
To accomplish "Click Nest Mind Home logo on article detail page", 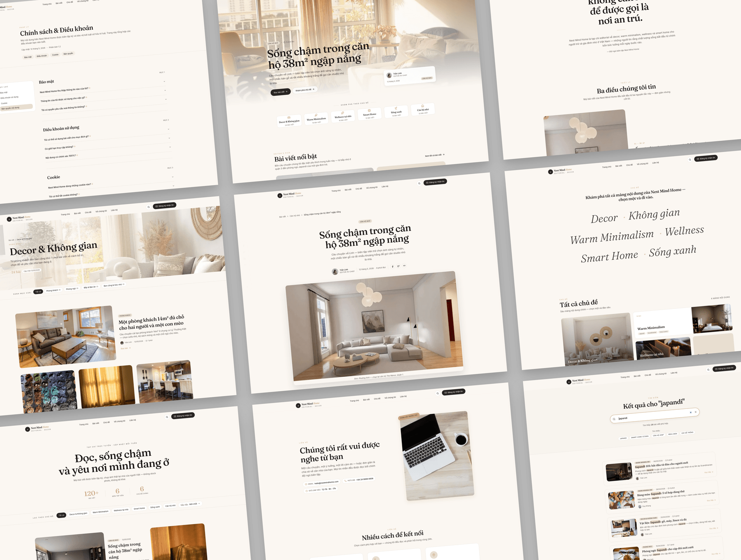I will tap(289, 194).
